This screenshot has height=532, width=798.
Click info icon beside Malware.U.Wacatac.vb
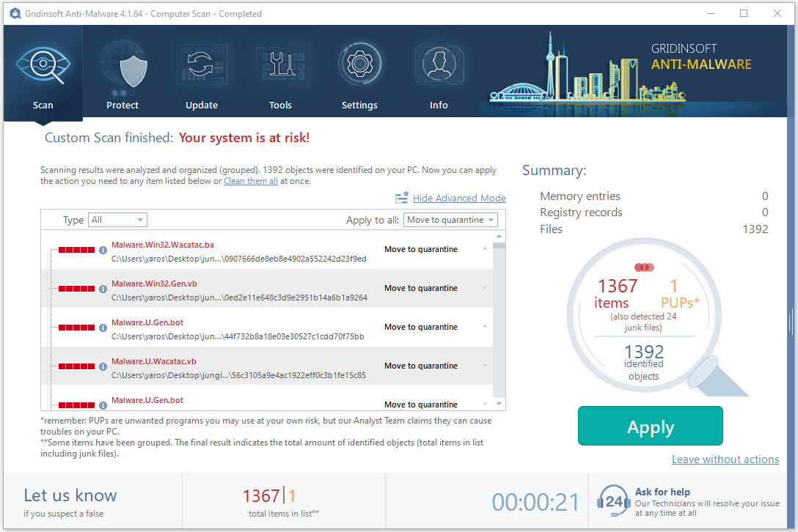[103, 366]
